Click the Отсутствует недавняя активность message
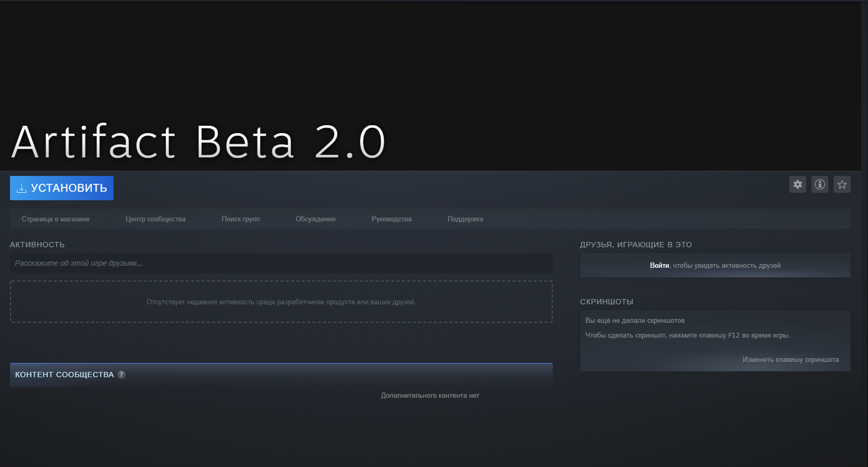Viewport: 868px width, 467px height. pos(281,302)
